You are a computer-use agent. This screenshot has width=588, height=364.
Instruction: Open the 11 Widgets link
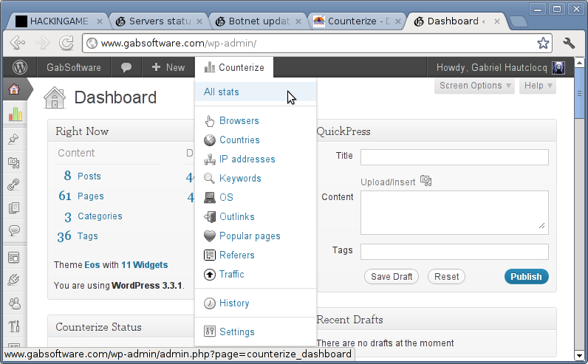(x=145, y=264)
